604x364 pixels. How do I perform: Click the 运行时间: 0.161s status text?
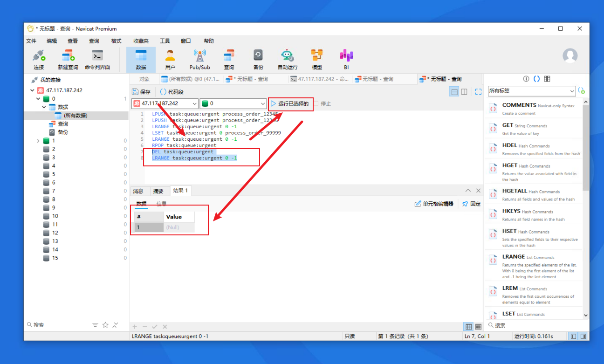pos(534,336)
